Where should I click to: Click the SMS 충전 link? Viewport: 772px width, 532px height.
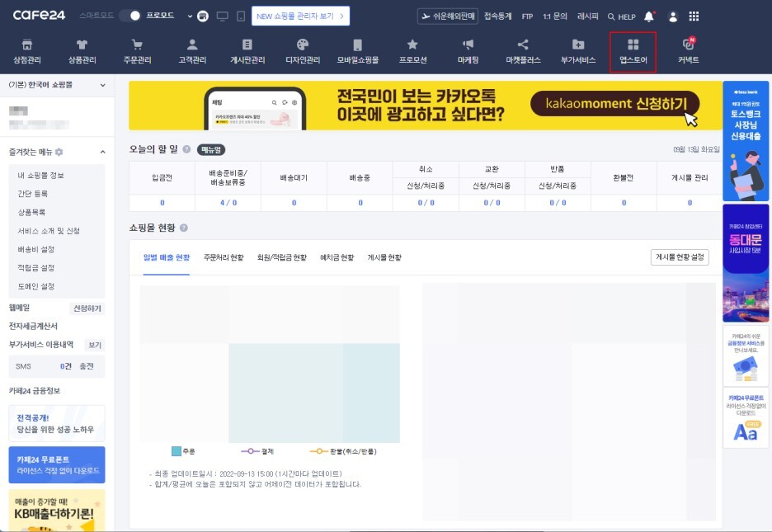[x=86, y=366]
